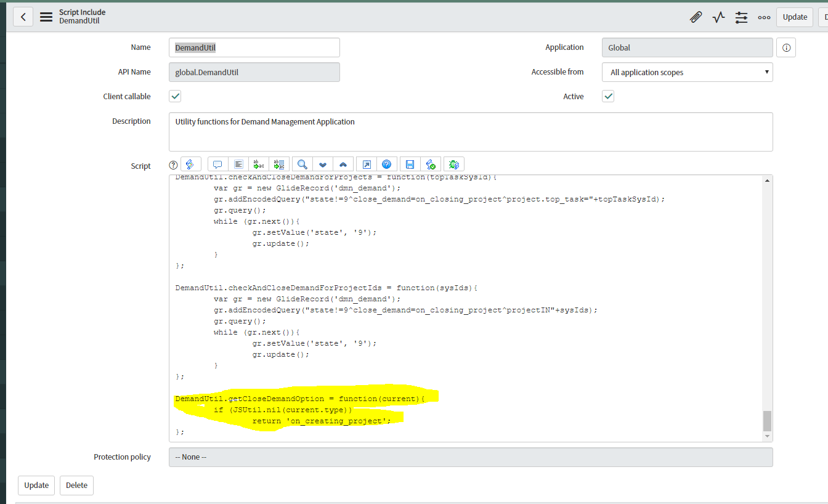Open Replace All tool in script toolbar

click(x=279, y=165)
